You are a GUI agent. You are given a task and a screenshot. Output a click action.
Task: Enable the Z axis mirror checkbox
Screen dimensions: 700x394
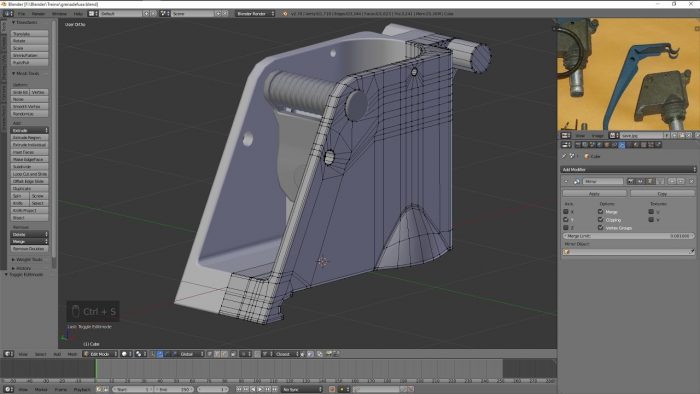[x=566, y=228]
